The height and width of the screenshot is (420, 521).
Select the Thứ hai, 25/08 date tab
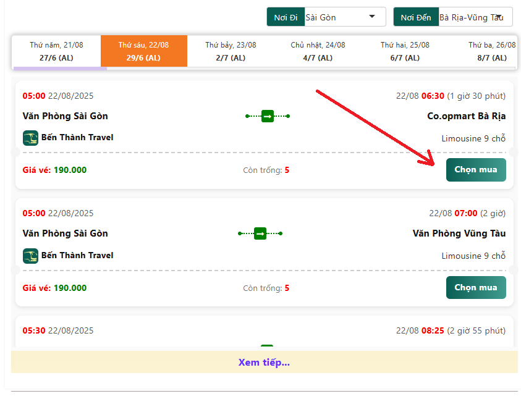pos(405,51)
